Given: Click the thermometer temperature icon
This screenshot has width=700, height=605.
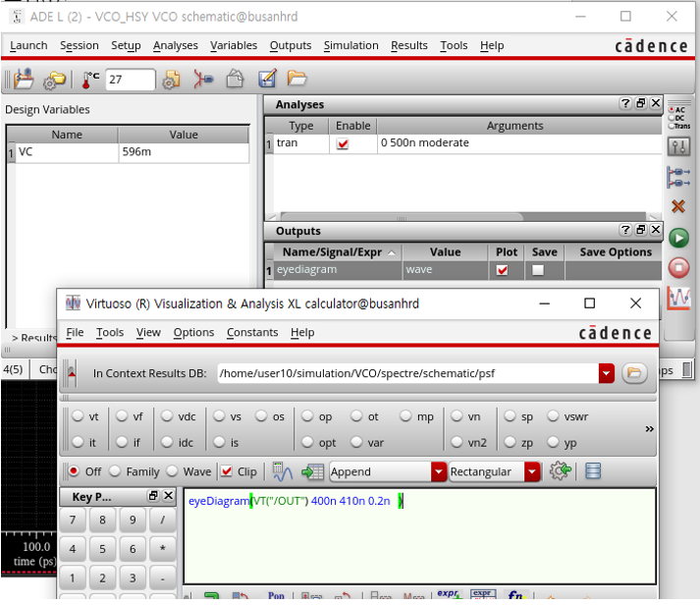Looking at the screenshot, I should point(90,80).
